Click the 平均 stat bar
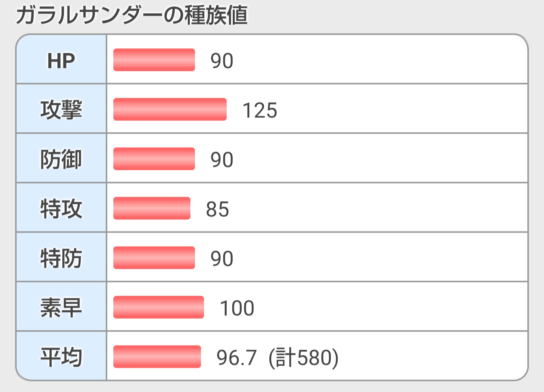544x392 pixels. pos(157,357)
